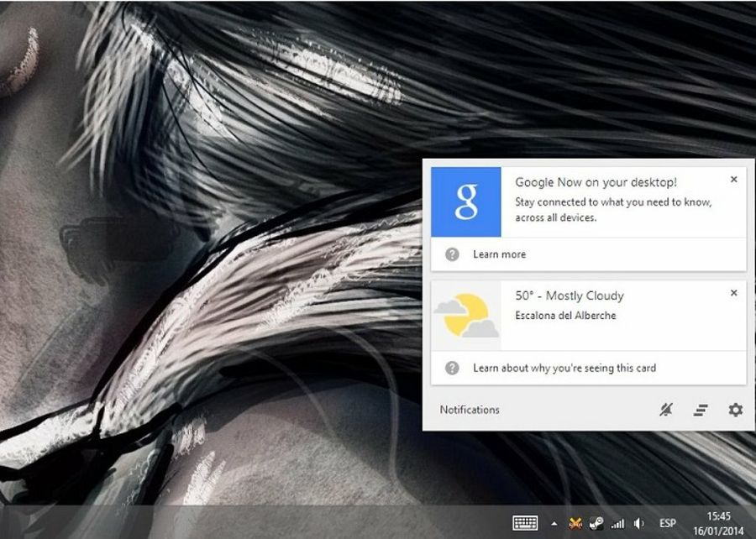756x539 pixels.
Task: Click the Learn more link
Action: [x=499, y=254]
